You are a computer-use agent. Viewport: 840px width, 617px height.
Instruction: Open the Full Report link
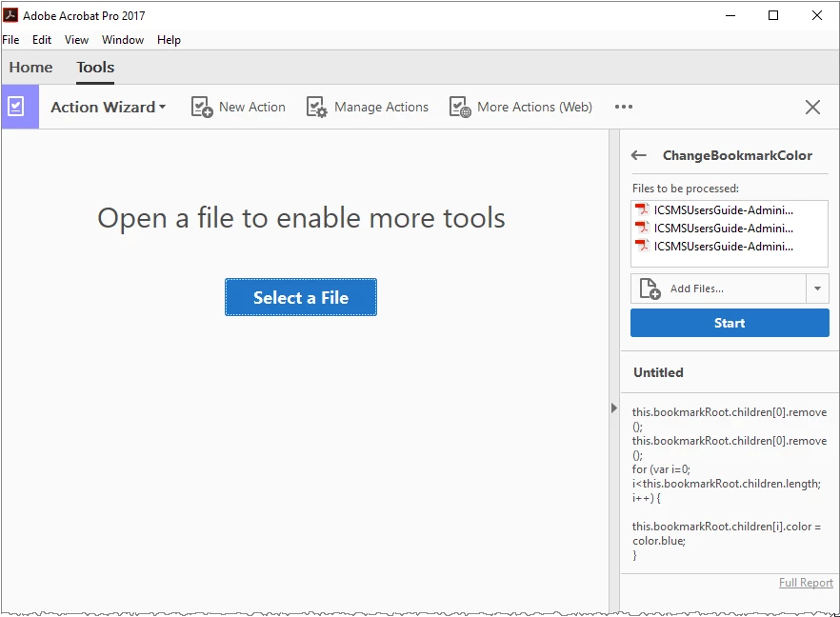pos(806,583)
